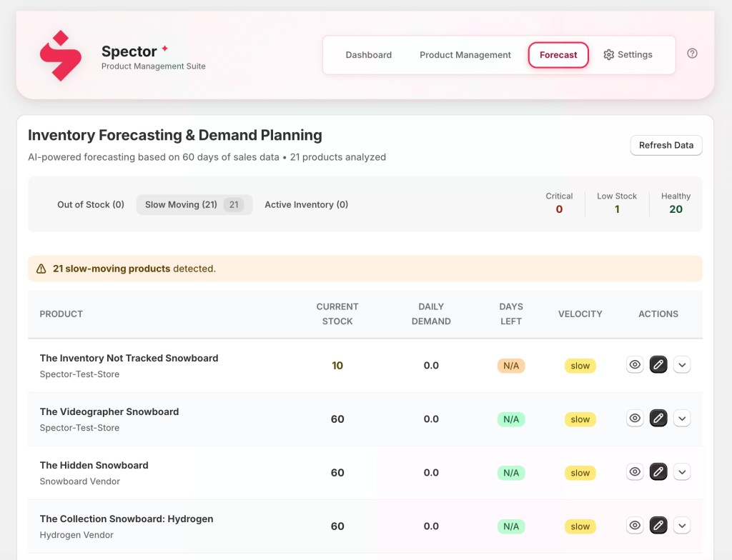Click the yellow slow velocity badge, first row
Screen dimensions: 732x560
coord(580,366)
